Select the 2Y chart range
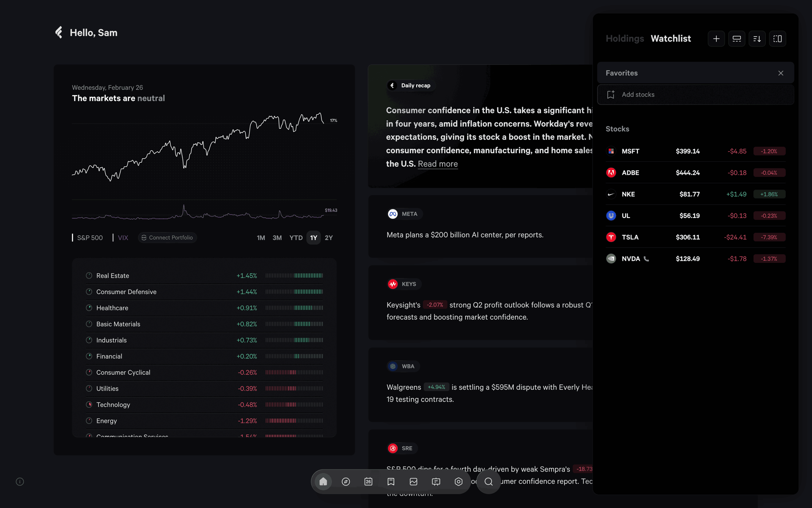 tap(329, 237)
